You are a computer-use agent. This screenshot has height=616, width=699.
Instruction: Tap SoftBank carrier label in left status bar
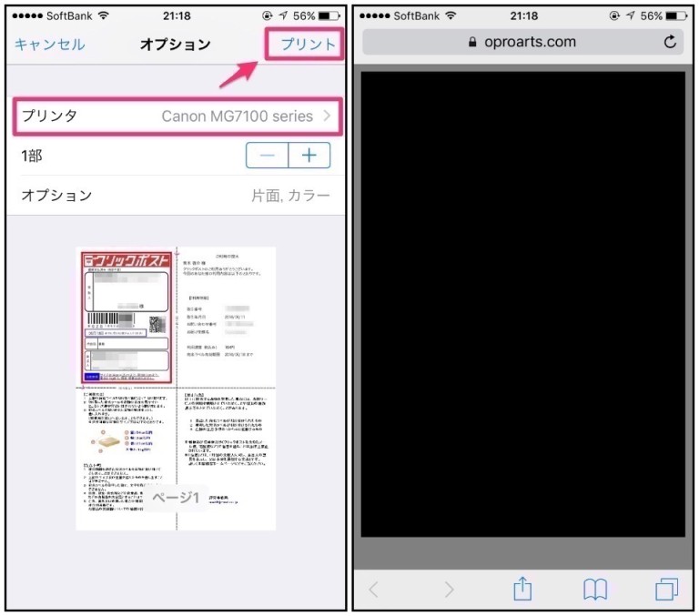69,16
